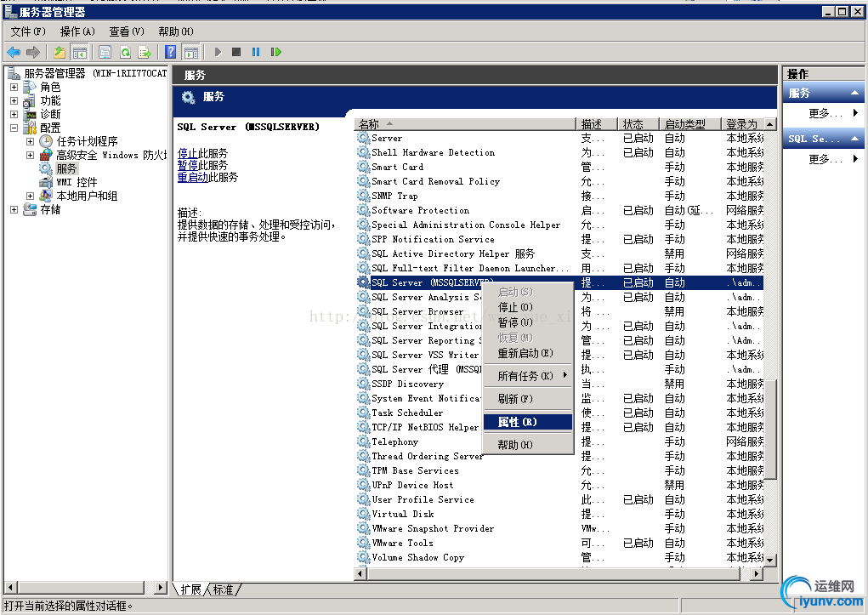Click the 重启动 link to restart the service
Viewport: 868px width, 615px height.
pos(193,177)
